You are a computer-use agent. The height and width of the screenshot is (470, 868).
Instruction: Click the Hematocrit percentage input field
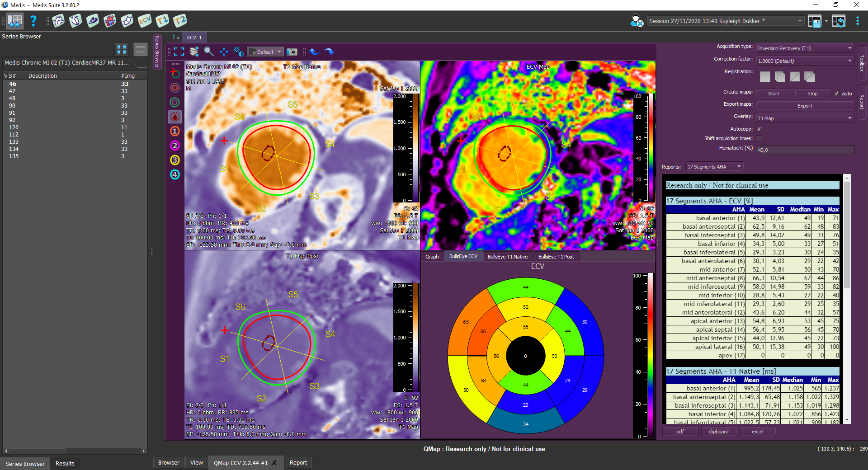click(x=805, y=150)
